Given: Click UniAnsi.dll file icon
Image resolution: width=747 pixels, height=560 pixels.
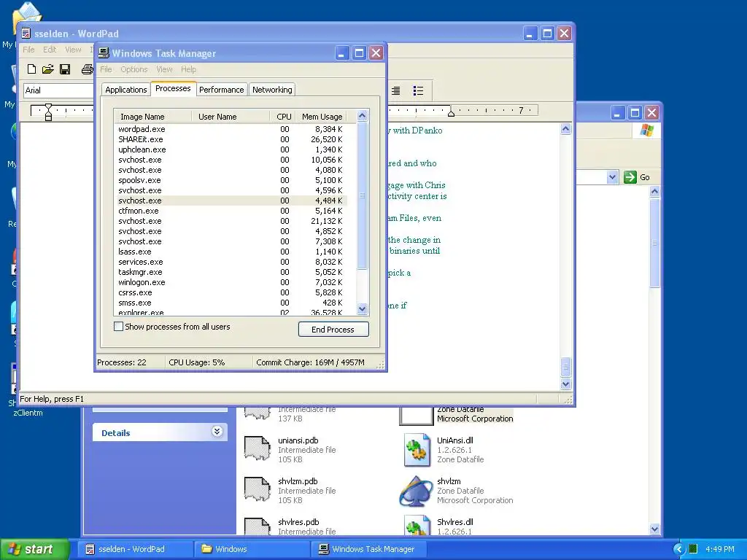Looking at the screenshot, I should click(x=417, y=449).
